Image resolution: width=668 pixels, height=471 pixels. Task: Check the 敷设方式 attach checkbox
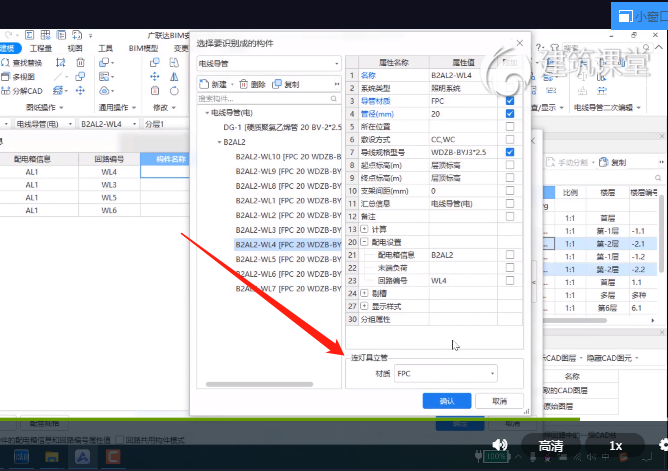[x=510, y=139]
